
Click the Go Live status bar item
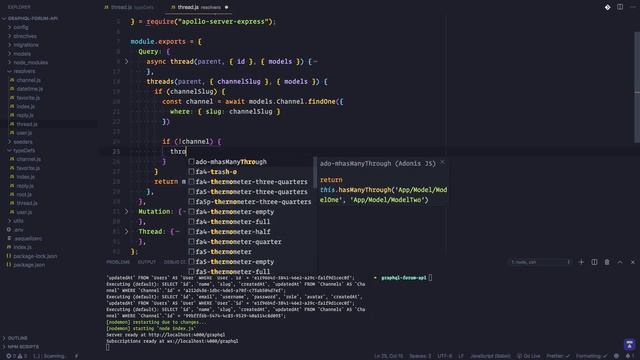[529, 356]
